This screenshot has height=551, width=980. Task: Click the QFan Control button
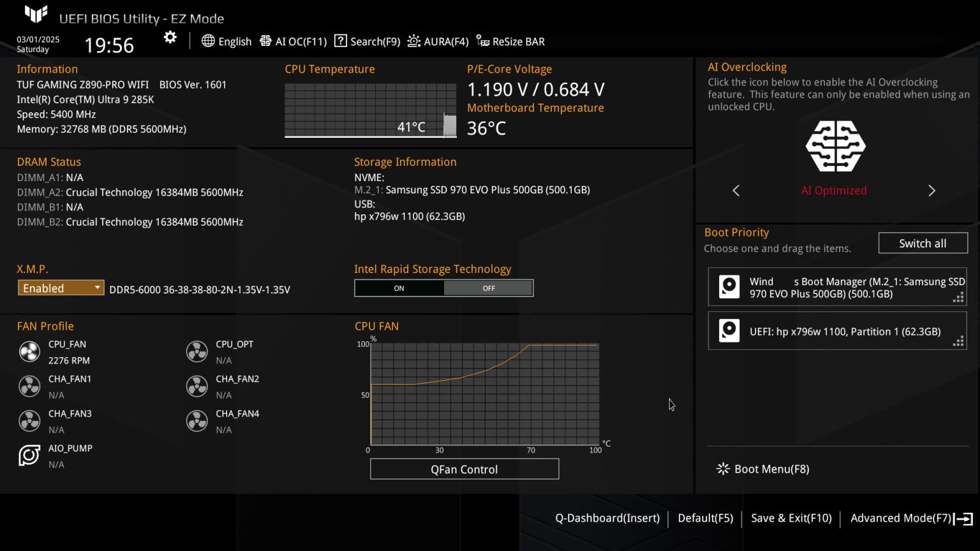[464, 469]
